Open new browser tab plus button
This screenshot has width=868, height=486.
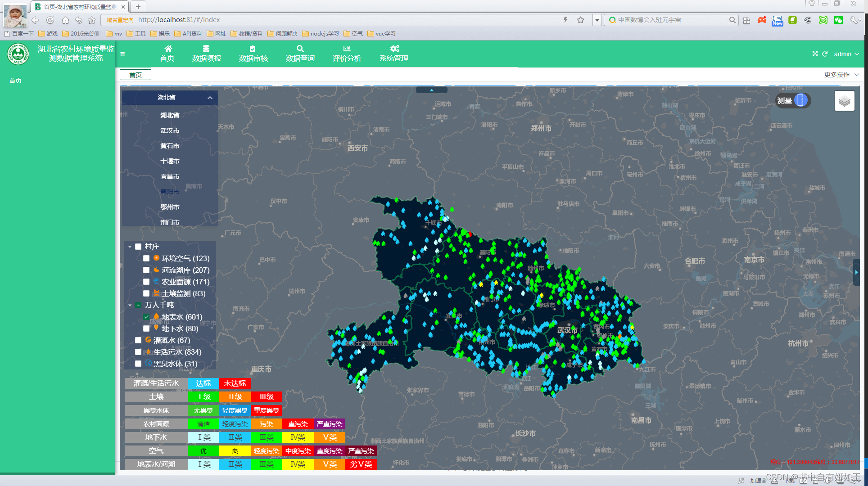138,6
